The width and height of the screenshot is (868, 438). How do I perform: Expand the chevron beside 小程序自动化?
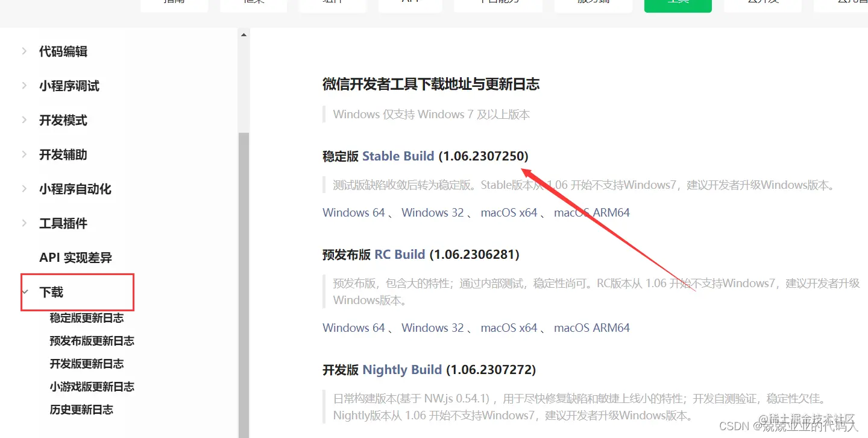[x=24, y=189]
